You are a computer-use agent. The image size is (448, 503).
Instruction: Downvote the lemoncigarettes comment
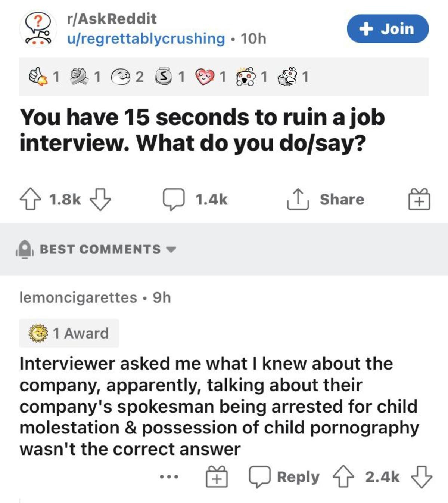421,477
